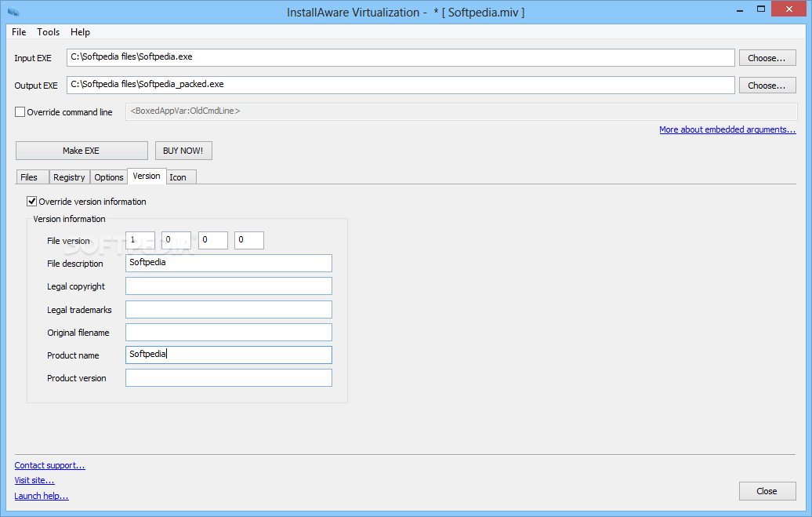Click the Output EXE path field
Viewport: 812px width, 517px height.
pyautogui.click(x=401, y=85)
